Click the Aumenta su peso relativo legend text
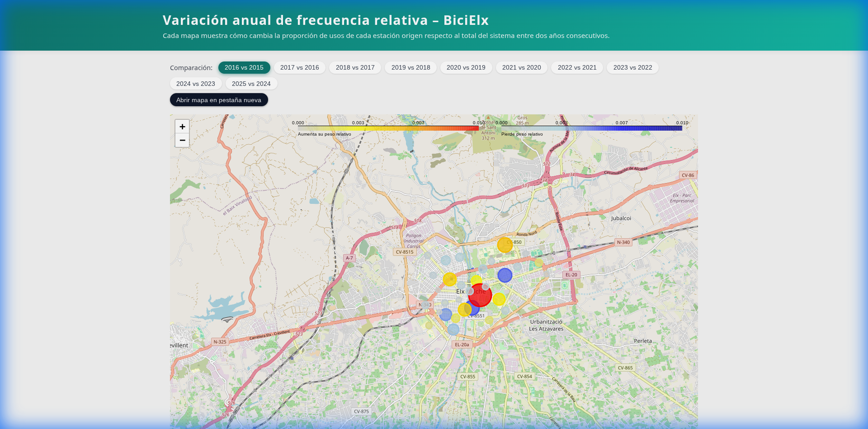868x429 pixels. pyautogui.click(x=325, y=134)
